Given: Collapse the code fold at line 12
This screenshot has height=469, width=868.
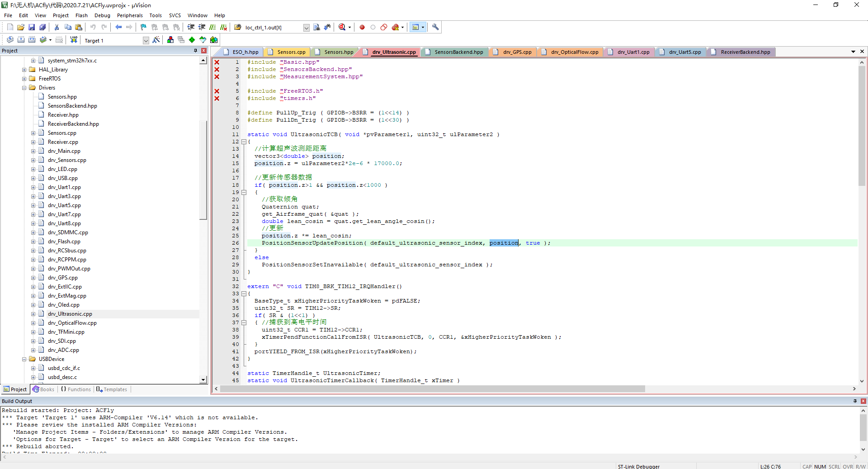Looking at the screenshot, I should [x=244, y=142].
